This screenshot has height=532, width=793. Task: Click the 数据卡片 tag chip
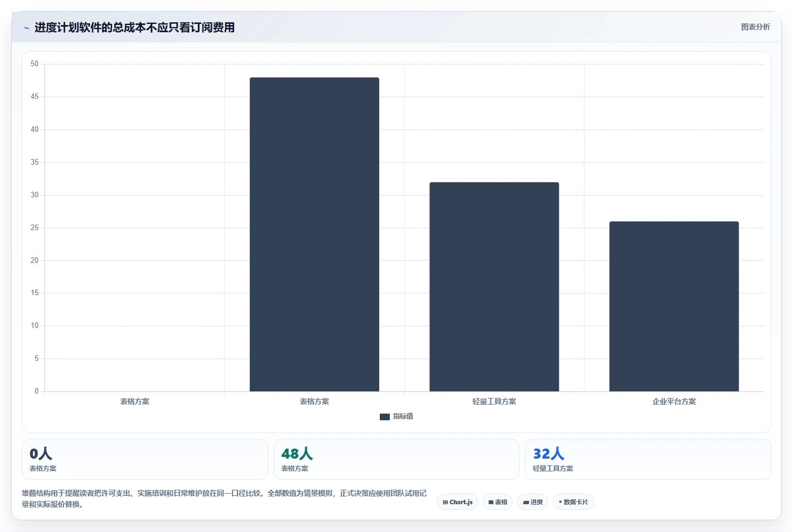pyautogui.click(x=573, y=502)
